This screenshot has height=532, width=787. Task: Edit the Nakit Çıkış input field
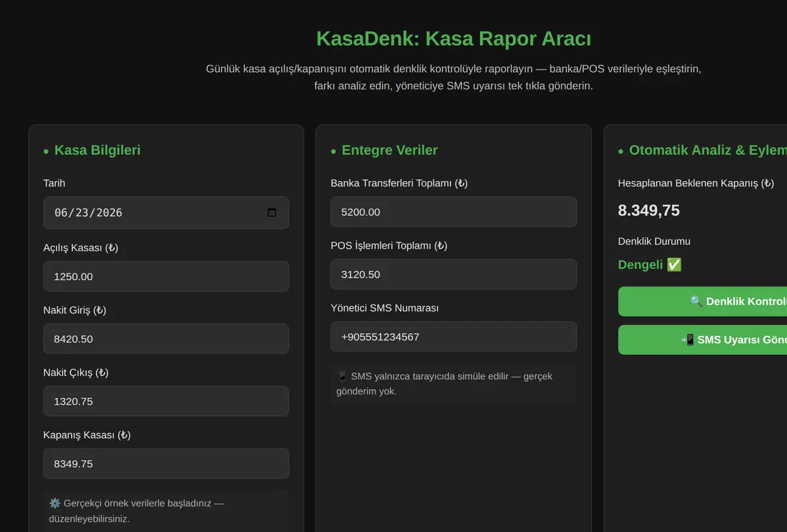(x=166, y=401)
